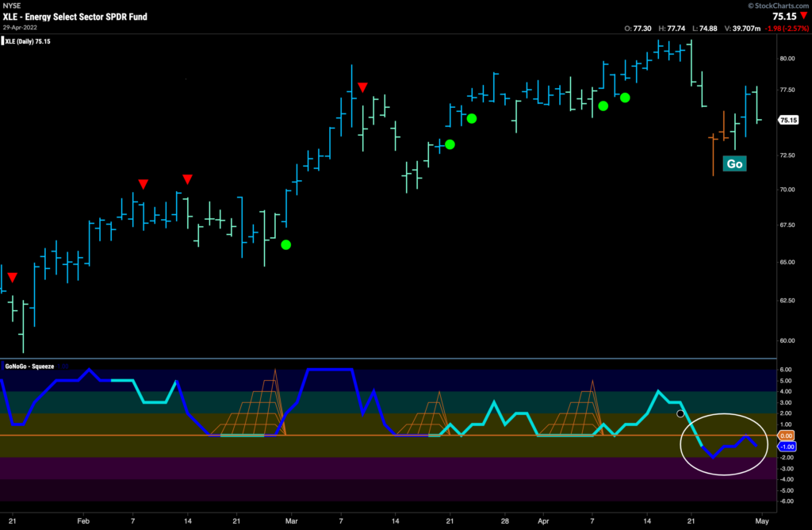Click the Feb label on the date axis
This screenshot has height=530, width=812.
click(x=83, y=521)
